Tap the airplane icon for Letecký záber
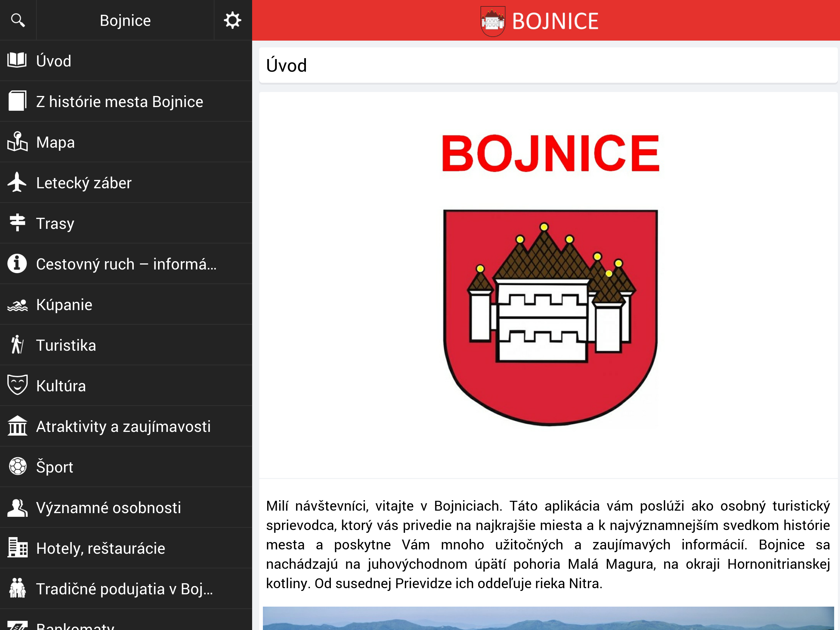840x630 pixels. point(17,182)
